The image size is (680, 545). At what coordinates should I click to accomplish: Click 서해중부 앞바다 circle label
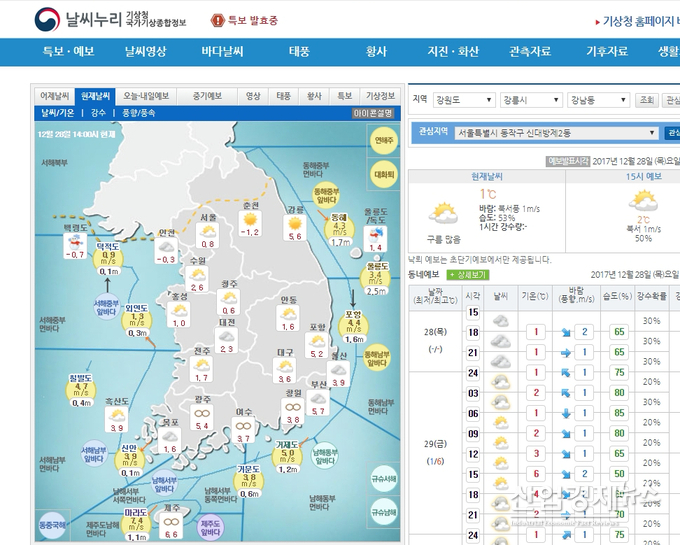point(107,306)
